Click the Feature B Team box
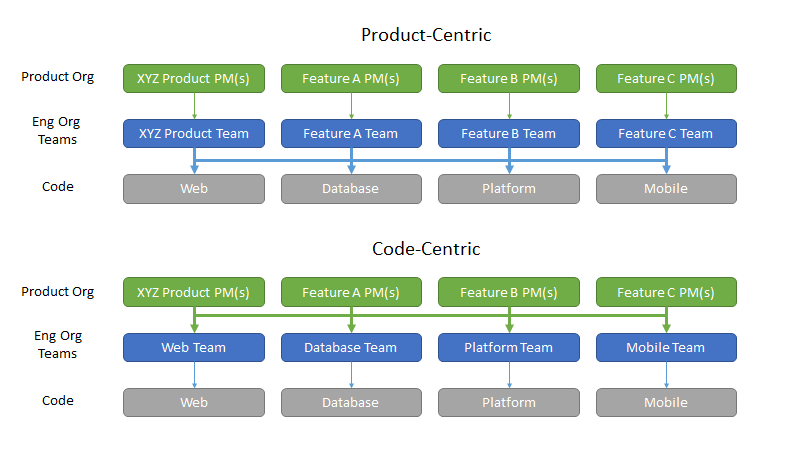Viewport: 800px width, 450px height. point(509,134)
